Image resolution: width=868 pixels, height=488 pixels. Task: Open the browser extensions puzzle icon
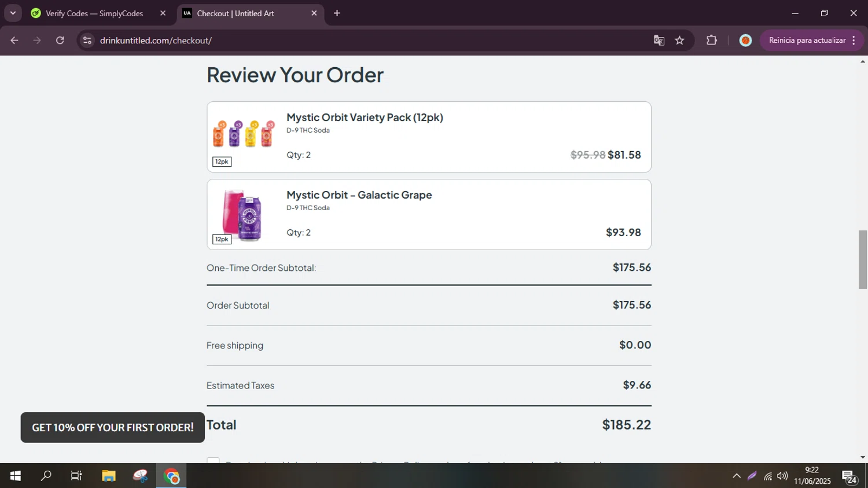[x=712, y=41]
